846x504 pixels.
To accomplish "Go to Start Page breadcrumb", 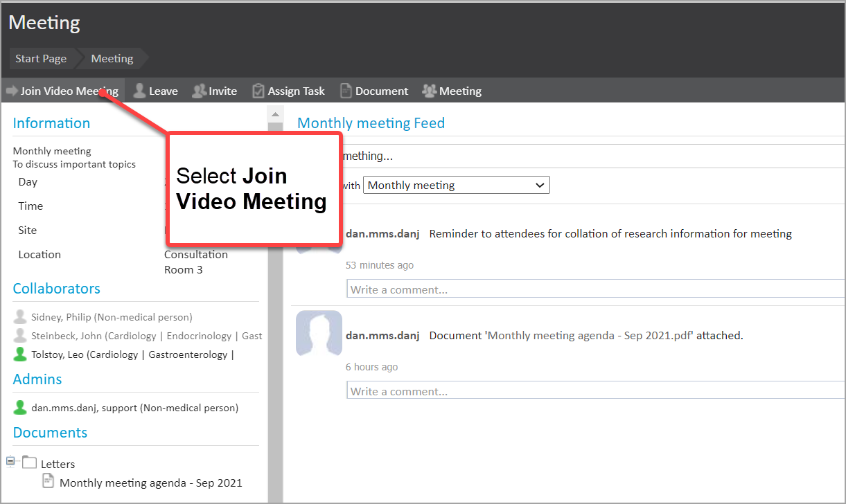I will coord(41,59).
